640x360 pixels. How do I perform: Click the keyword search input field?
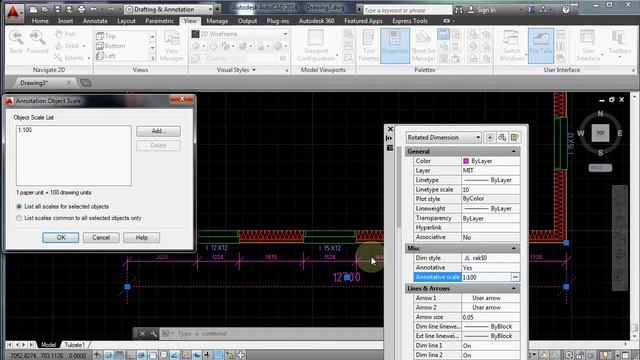[407, 10]
